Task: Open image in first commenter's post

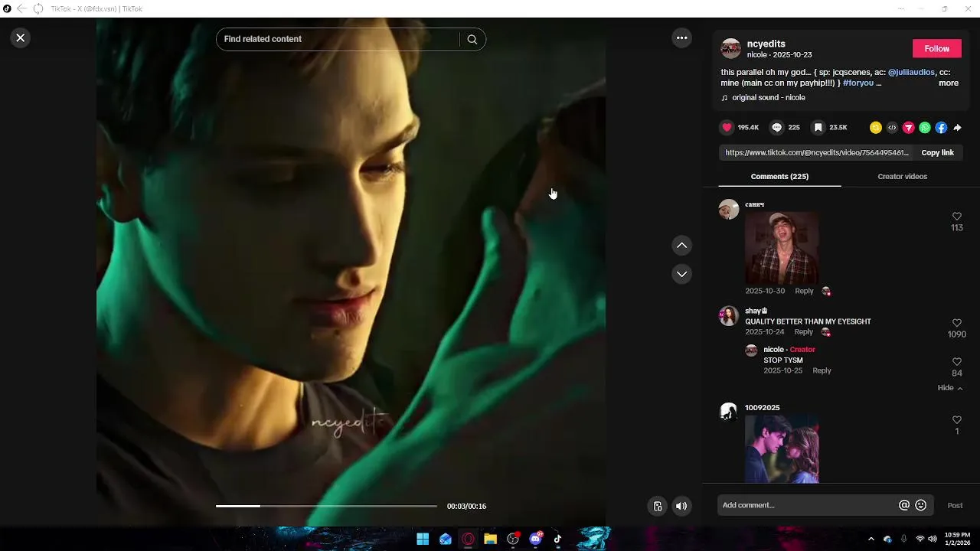Action: click(x=781, y=248)
